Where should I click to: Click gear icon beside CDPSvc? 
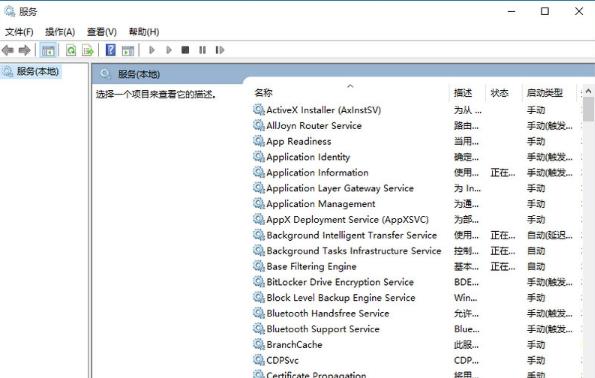(x=259, y=360)
